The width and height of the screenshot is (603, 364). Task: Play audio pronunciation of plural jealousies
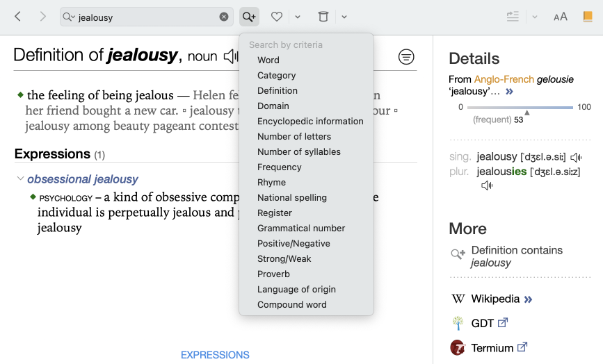[487, 185]
